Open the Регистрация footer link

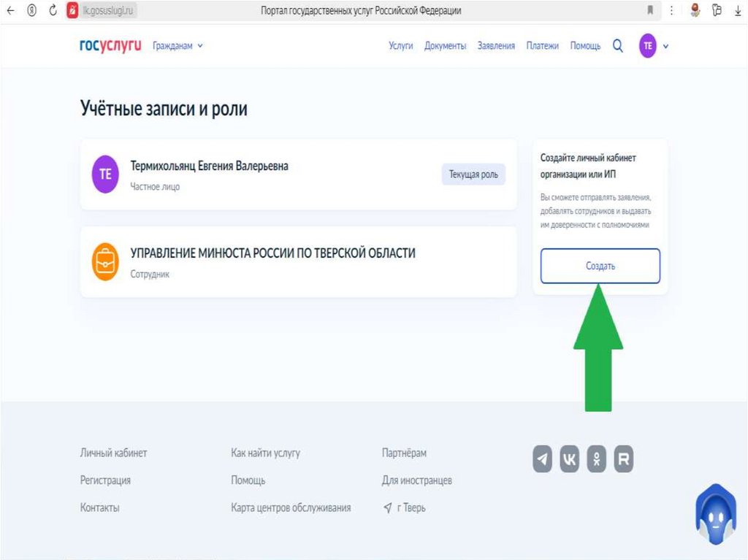pyautogui.click(x=105, y=480)
